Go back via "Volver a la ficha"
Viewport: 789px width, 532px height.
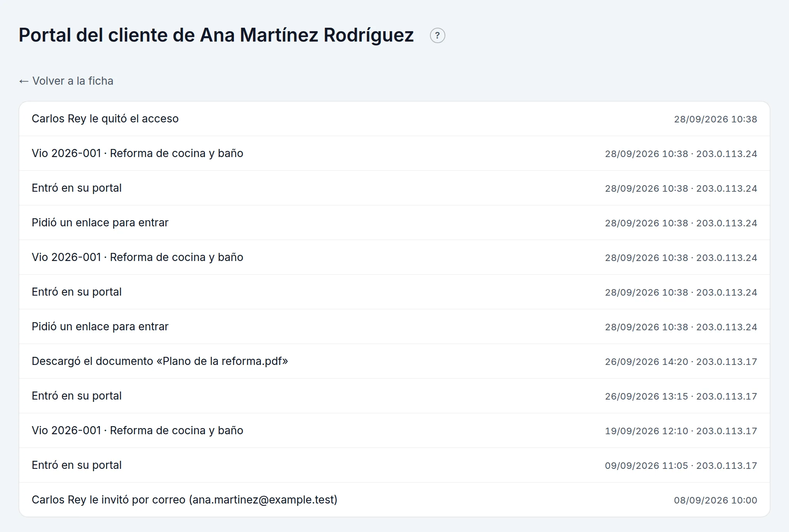66,81
